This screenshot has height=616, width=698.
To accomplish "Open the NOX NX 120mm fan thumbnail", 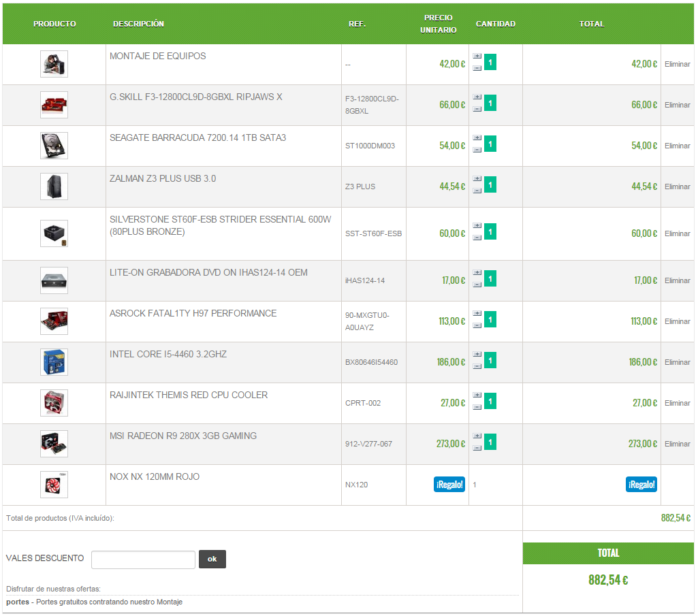I will point(54,485).
